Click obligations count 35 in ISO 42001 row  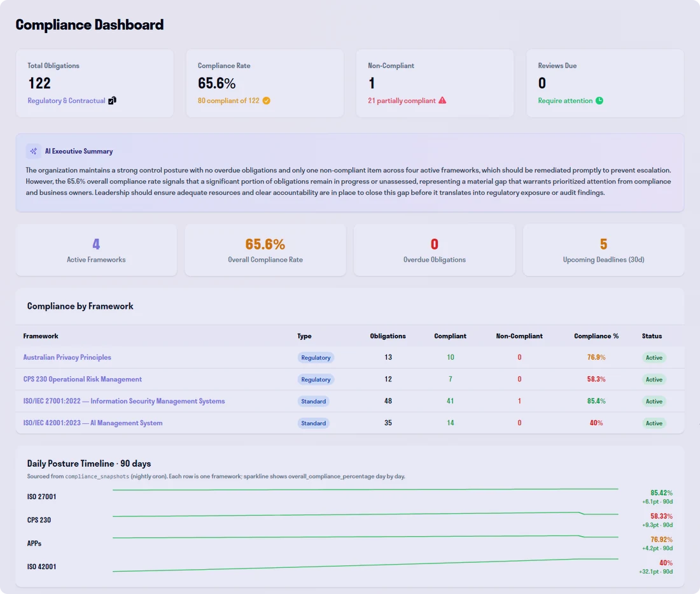[x=388, y=423]
